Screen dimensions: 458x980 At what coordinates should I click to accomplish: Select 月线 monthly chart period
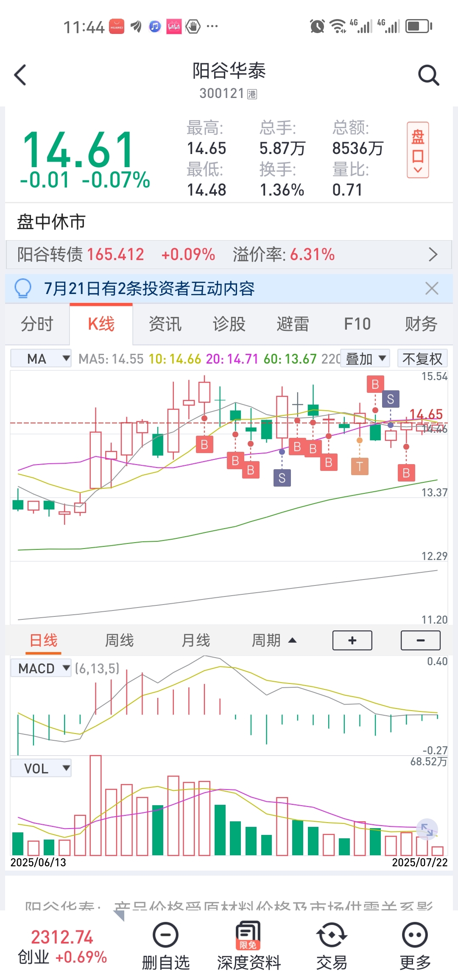196,640
